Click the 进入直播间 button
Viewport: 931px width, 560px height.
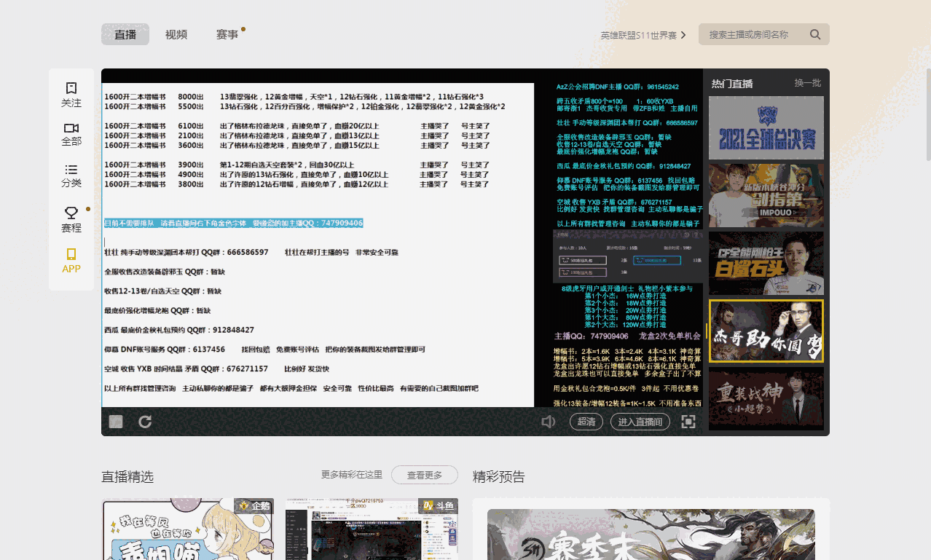coord(640,421)
